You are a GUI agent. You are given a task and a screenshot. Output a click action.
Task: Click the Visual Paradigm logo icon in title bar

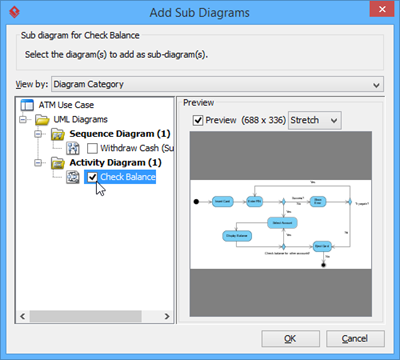[14, 12]
